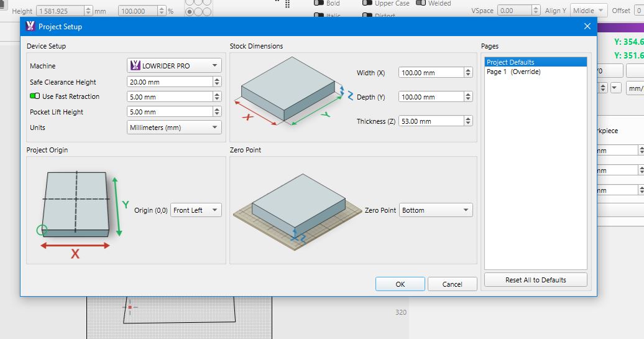
Task: Click the Height field in the background toolbar
Action: point(60,11)
